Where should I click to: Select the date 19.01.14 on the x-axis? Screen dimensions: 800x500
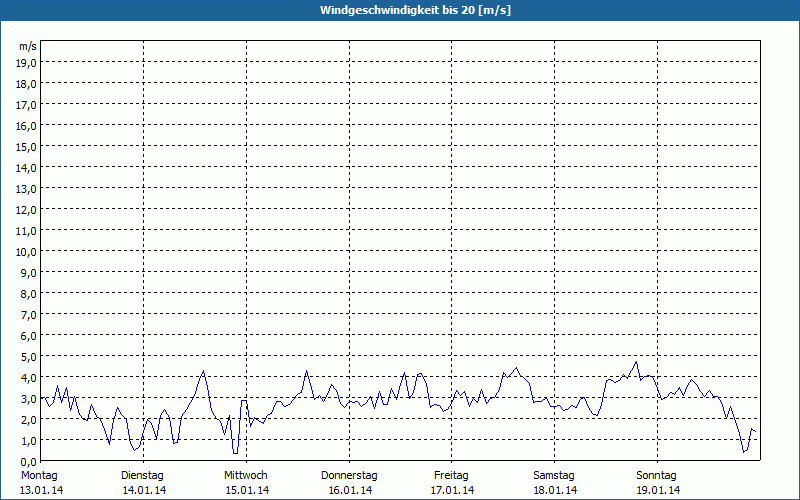[x=657, y=490]
